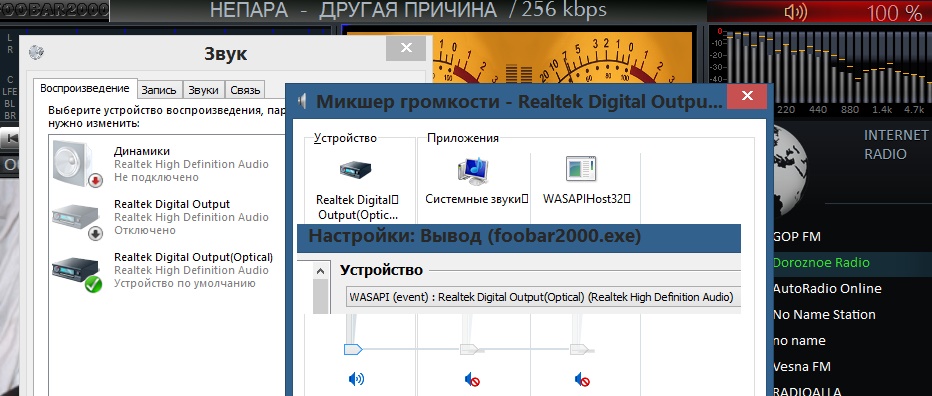Click the WASAPIHost32 application icon

(581, 169)
